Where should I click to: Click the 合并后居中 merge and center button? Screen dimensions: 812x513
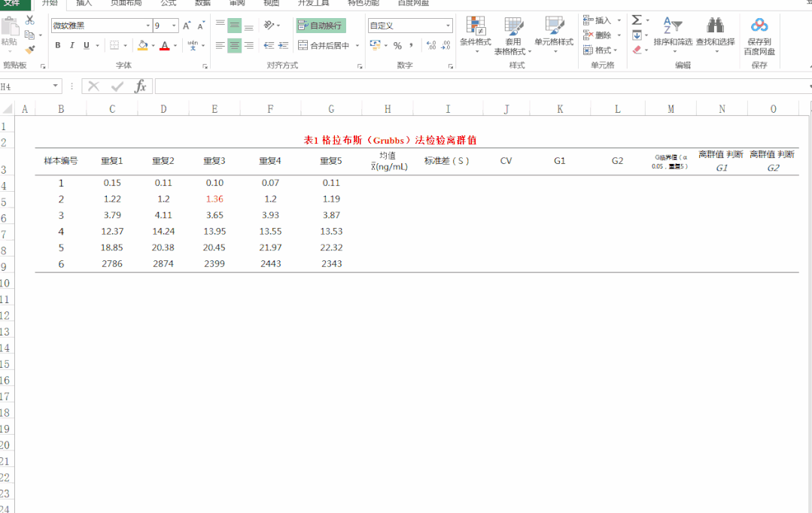pos(324,46)
